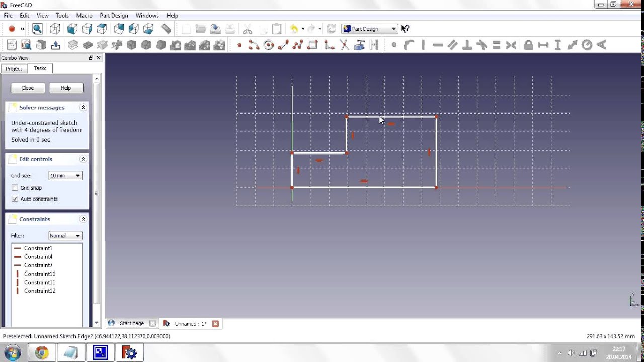644x362 pixels.
Task: Select the sketch Fillet tool
Action: tap(329, 45)
